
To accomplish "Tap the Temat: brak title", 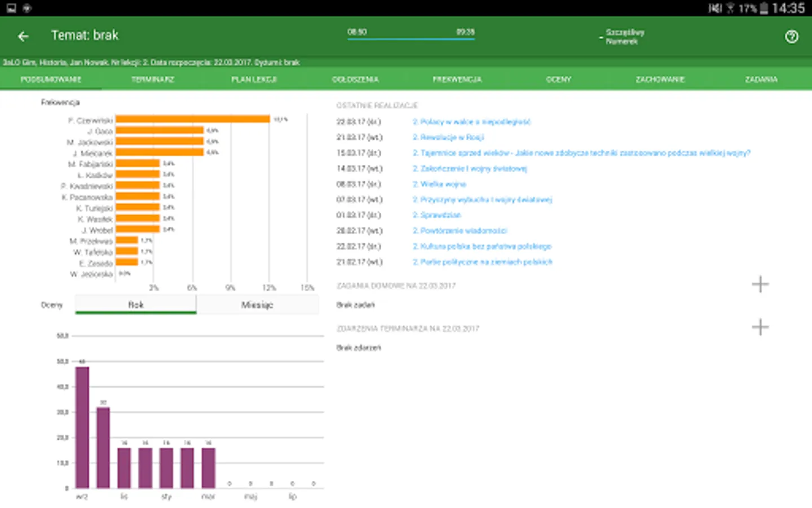I will pyautogui.click(x=85, y=36).
